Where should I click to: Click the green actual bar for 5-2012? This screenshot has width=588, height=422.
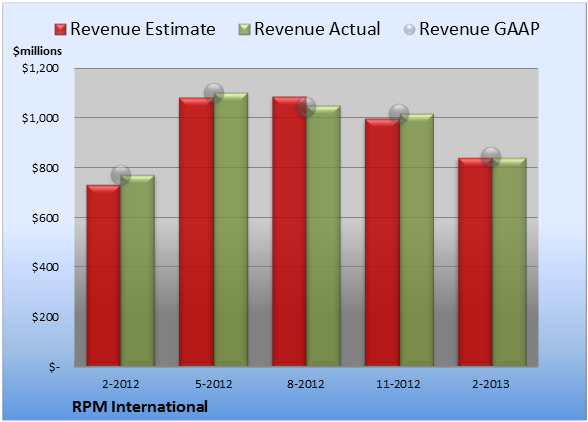(231, 229)
